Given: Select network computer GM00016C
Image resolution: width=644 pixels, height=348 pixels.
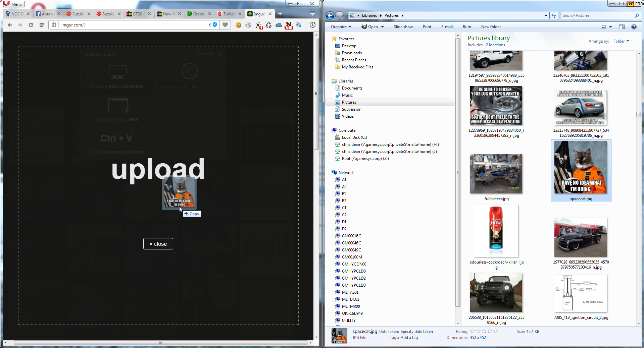Looking at the screenshot, I should [351, 236].
